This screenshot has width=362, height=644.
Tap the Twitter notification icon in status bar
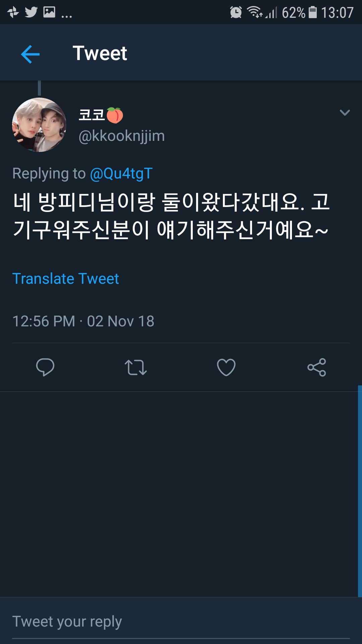coord(31,12)
